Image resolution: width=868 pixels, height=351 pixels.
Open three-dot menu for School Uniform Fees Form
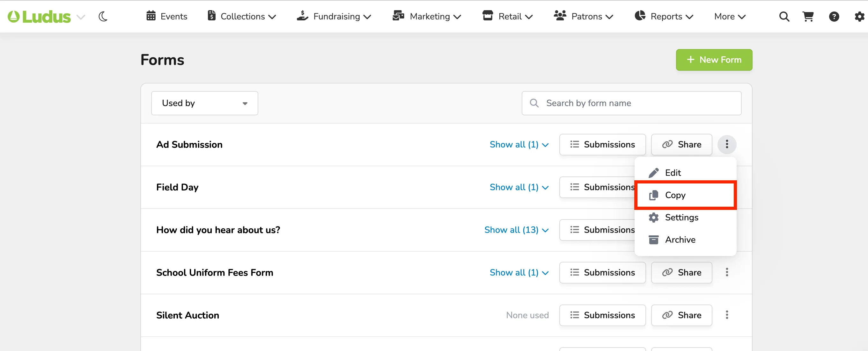point(727,272)
